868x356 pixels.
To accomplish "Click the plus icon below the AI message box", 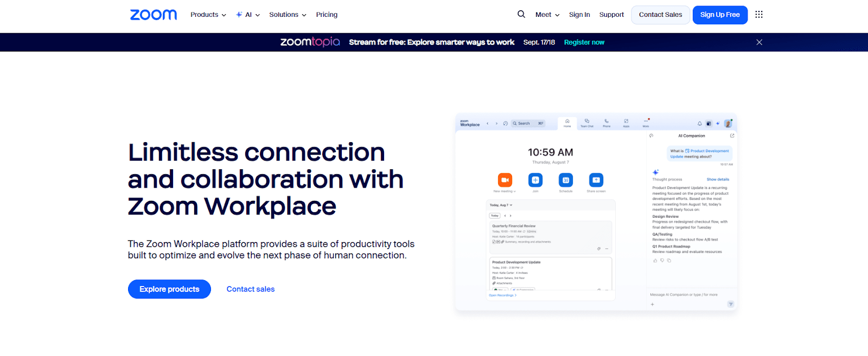I will (653, 304).
